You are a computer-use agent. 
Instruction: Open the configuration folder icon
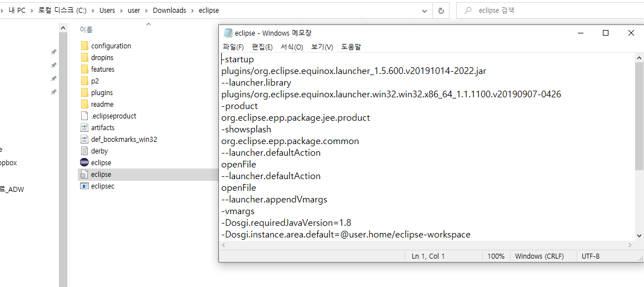pyautogui.click(x=84, y=46)
